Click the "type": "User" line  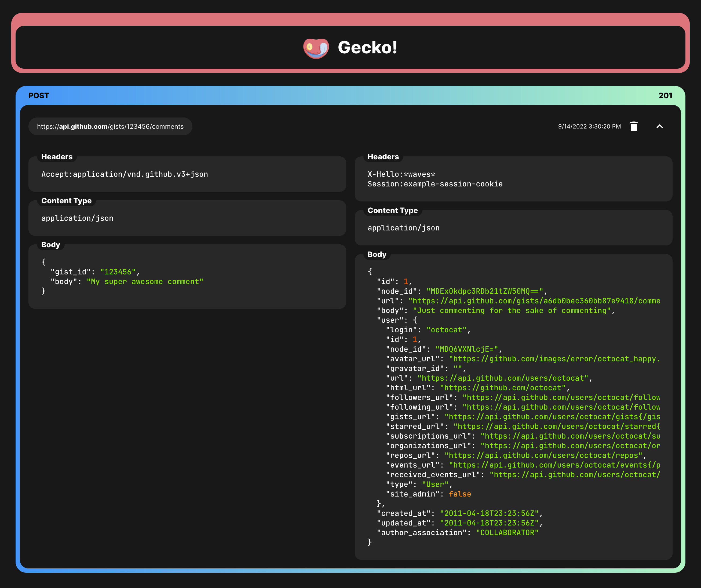pyautogui.click(x=419, y=484)
